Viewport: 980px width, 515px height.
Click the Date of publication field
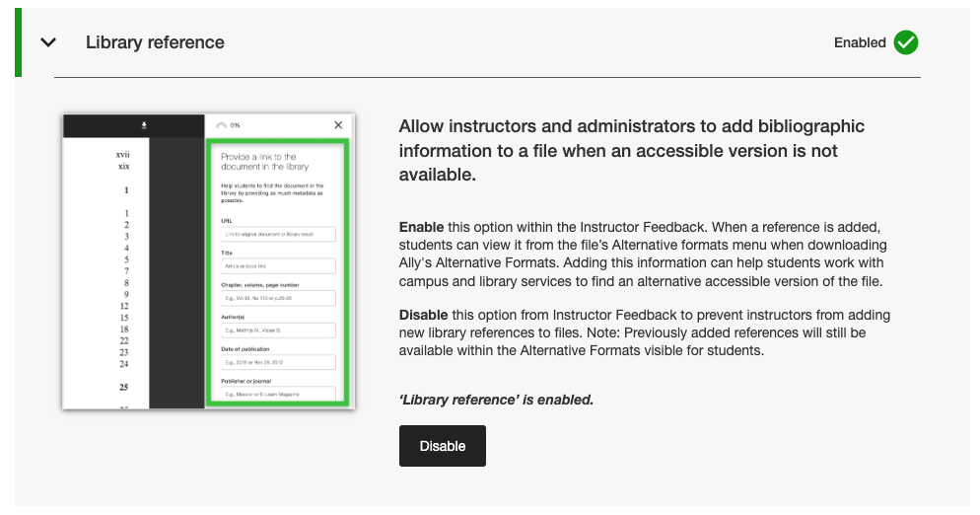pos(278,362)
